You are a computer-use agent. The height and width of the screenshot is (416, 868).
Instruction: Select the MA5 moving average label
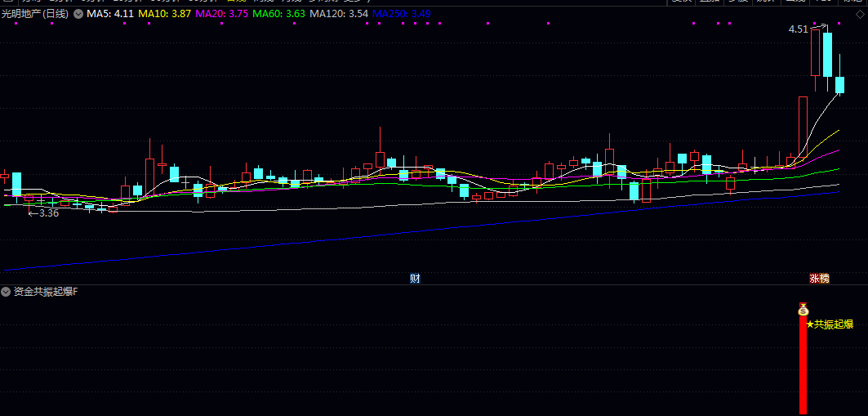click(x=110, y=15)
